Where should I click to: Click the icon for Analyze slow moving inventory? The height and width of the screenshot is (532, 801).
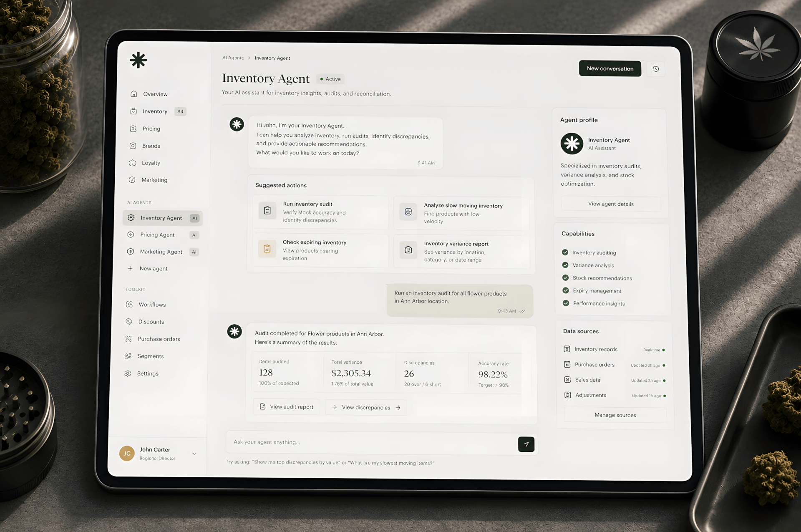tap(408, 212)
